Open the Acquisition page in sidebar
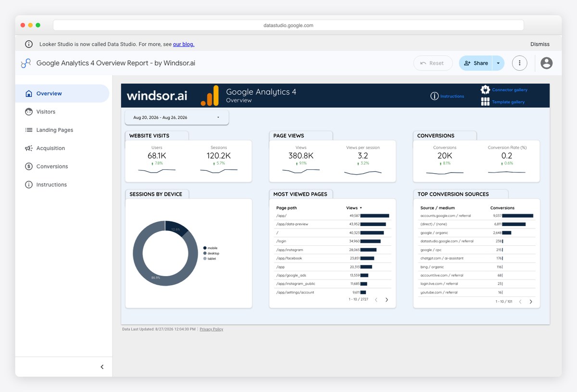Image resolution: width=577 pixels, height=392 pixels. click(62, 148)
